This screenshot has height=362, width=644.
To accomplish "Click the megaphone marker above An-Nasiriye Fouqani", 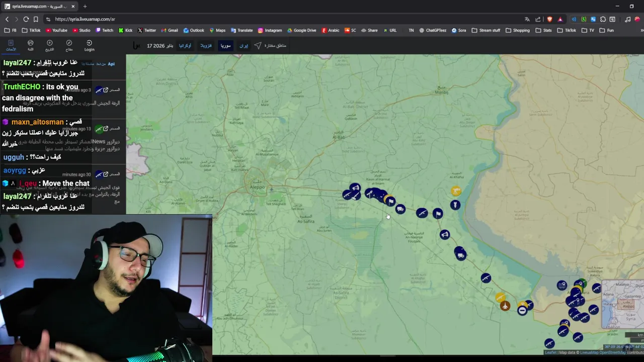I will [444, 234].
